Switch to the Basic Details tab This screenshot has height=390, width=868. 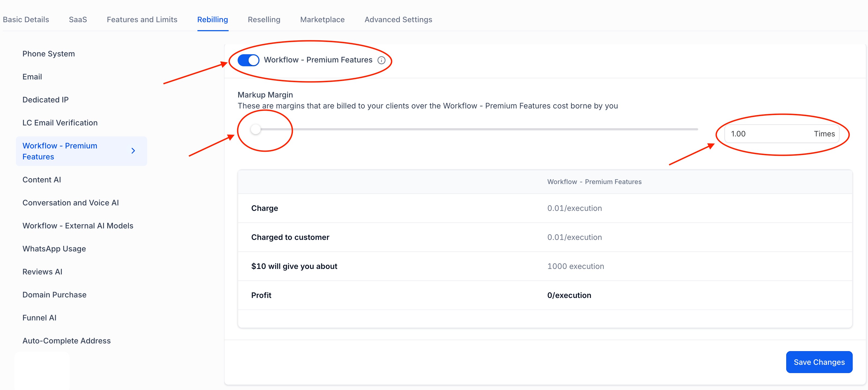[26, 19]
